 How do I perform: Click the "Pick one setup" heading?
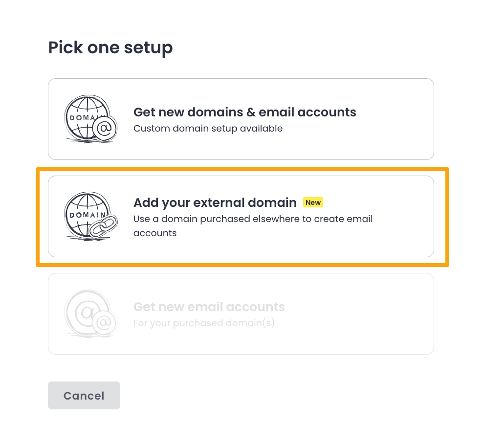click(110, 47)
